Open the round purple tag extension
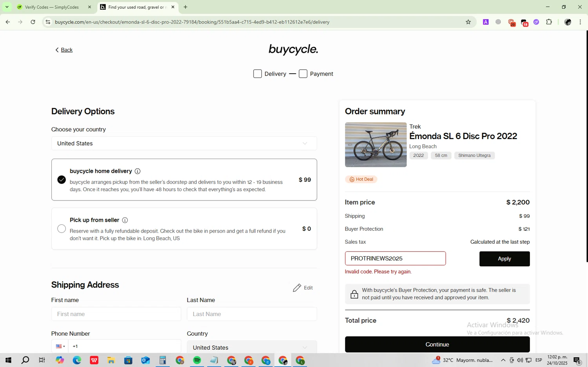588x367 pixels. click(536, 22)
